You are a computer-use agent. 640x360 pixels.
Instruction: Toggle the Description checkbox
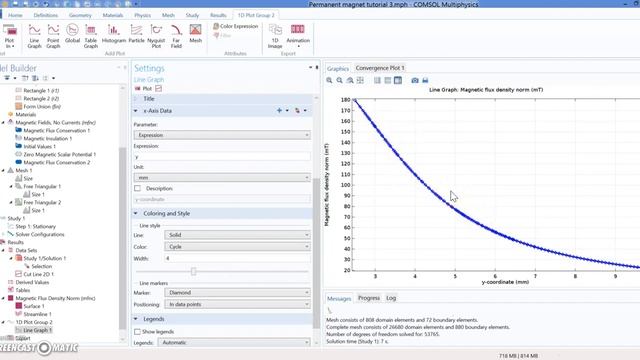tap(138, 189)
